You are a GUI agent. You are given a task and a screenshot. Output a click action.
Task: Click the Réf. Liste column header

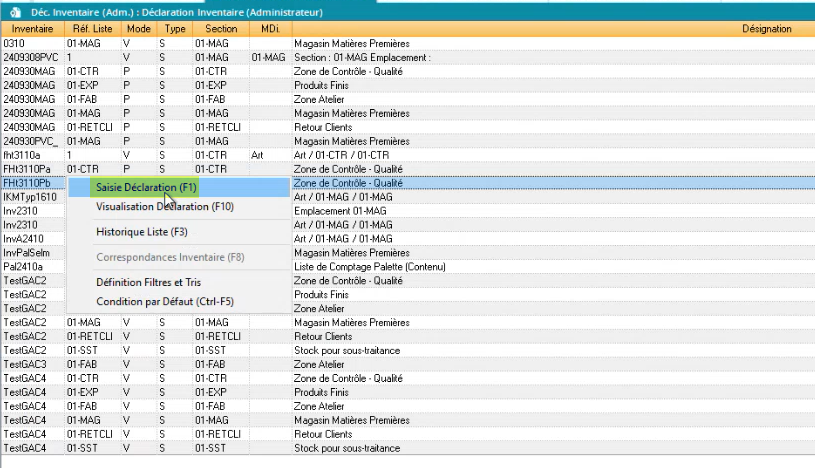click(92, 30)
